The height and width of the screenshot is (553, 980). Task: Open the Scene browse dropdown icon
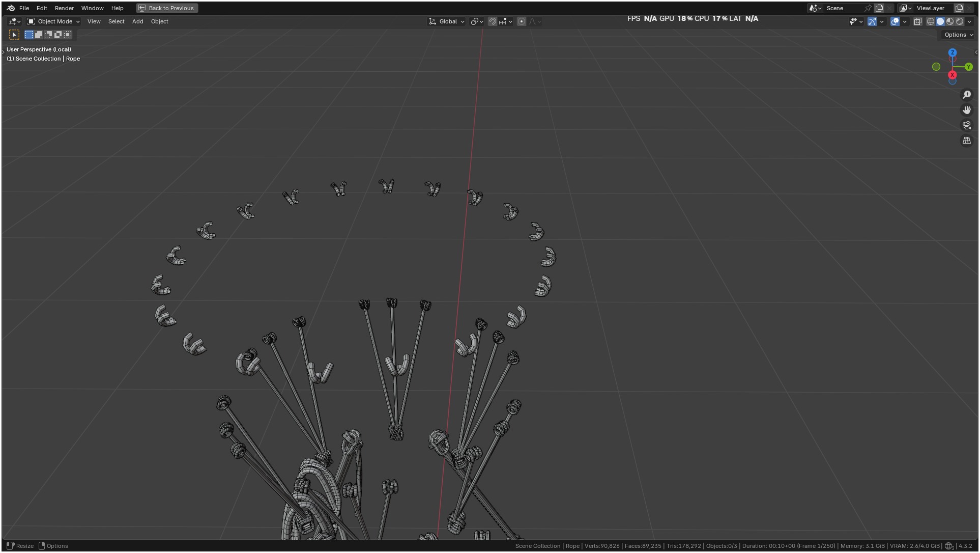click(816, 8)
